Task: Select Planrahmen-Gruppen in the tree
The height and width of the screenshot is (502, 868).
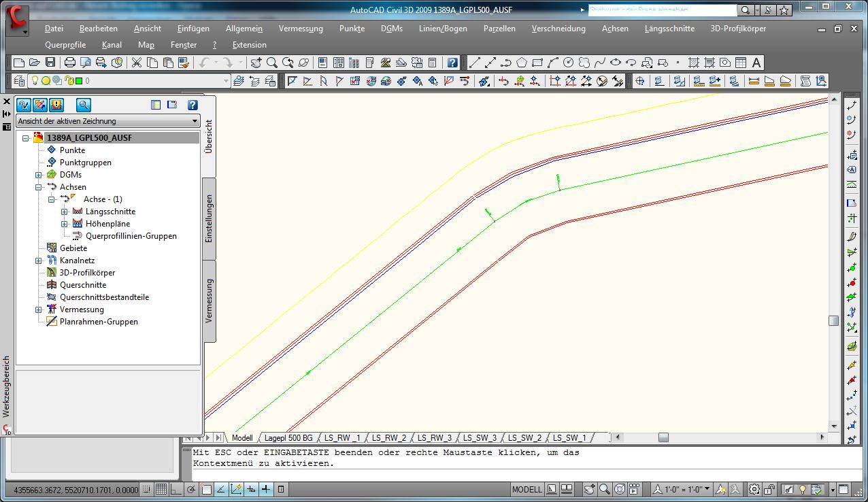Action: click(99, 322)
